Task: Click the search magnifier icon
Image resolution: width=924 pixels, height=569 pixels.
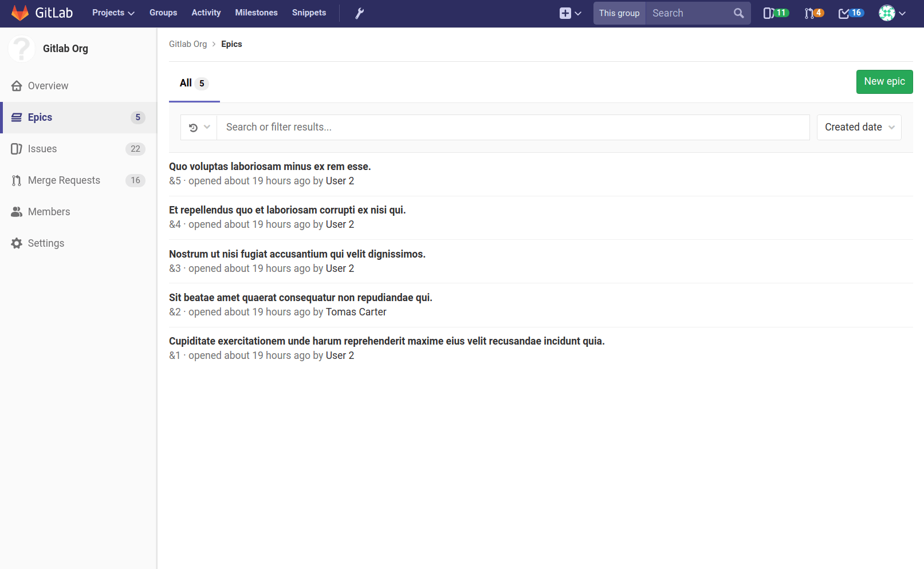Action: 738,13
